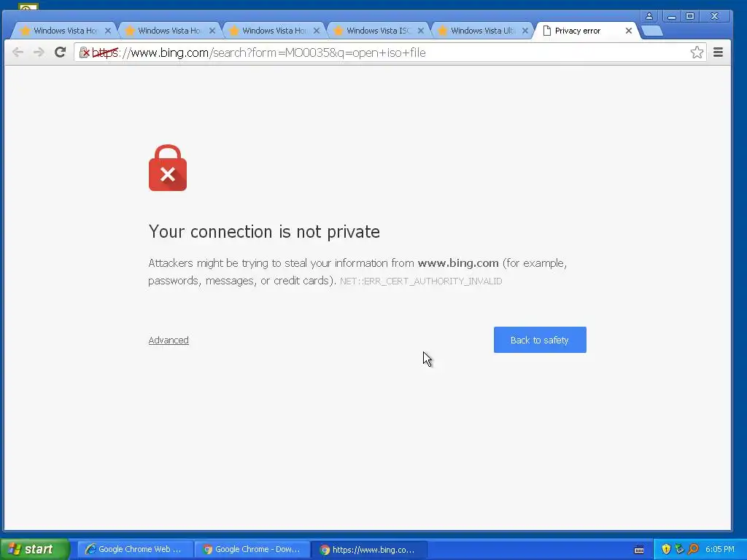
Task: Click the Back to safety button
Action: [540, 340]
